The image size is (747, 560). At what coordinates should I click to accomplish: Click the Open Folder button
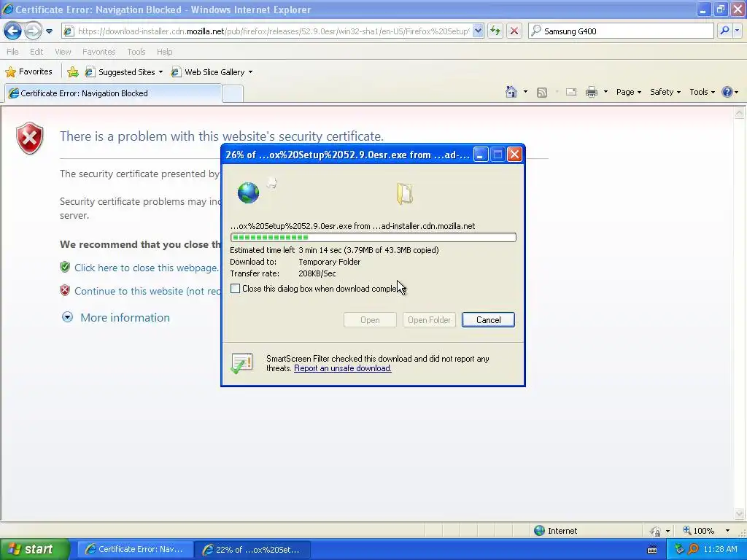tap(429, 320)
